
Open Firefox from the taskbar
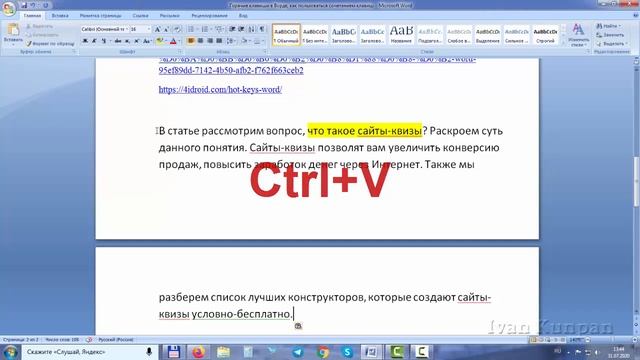coord(198,351)
